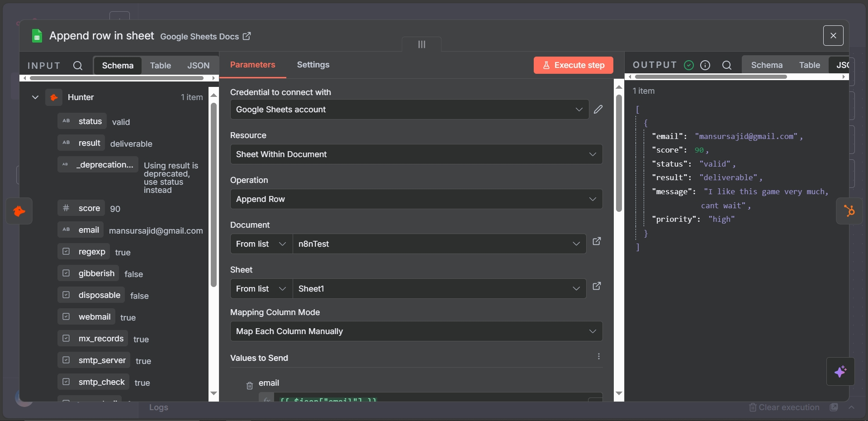Viewport: 868px width, 421px height.
Task: Open the output info icon
Action: (x=705, y=65)
